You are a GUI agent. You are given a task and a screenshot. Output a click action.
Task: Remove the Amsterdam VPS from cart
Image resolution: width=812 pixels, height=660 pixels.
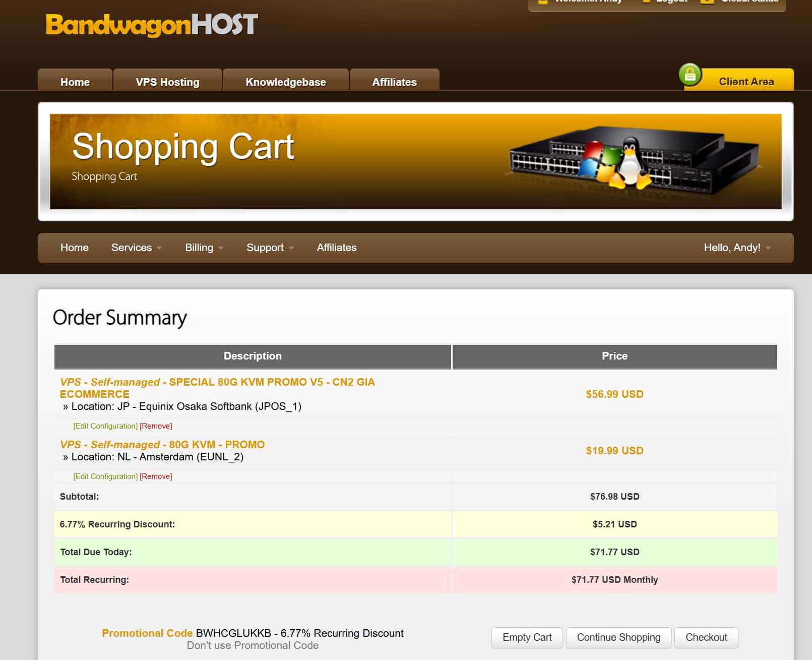[x=156, y=476]
